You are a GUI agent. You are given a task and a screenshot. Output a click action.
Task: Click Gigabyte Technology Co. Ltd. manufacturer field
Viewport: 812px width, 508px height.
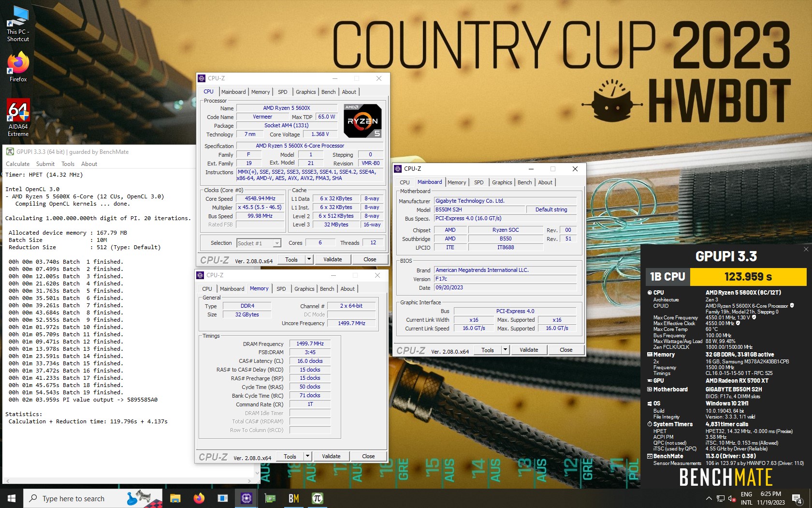pyautogui.click(x=505, y=201)
